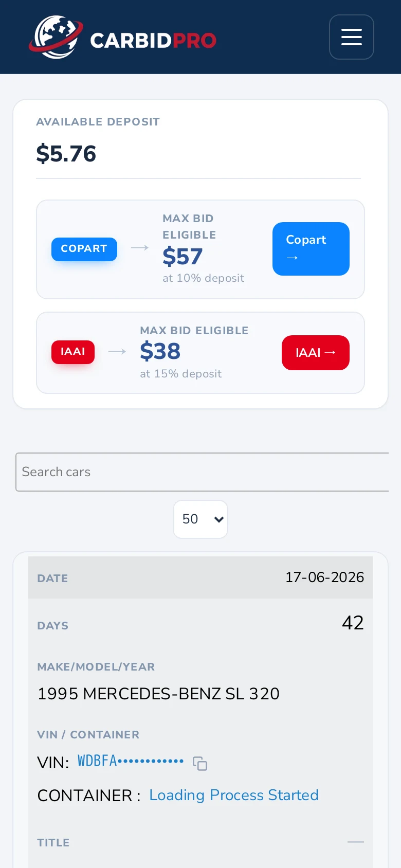Screen dimensions: 401x868
Task: Click the masked VIN WDBFA link
Action: tap(131, 761)
